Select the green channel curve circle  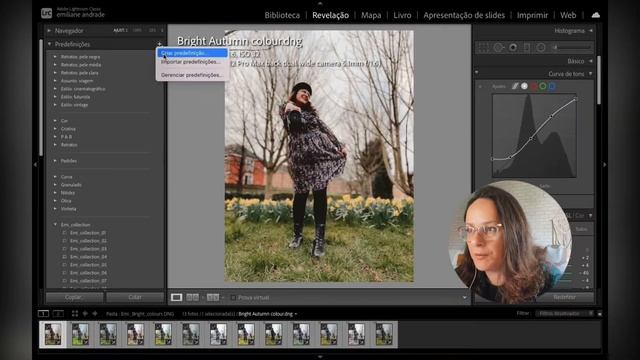click(542, 86)
